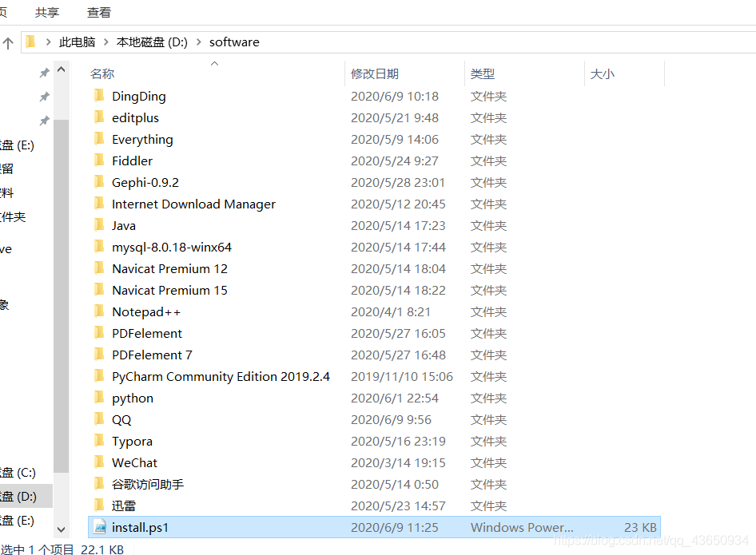Select the DingDing folder name
The width and height of the screenshot is (756, 555).
(139, 97)
